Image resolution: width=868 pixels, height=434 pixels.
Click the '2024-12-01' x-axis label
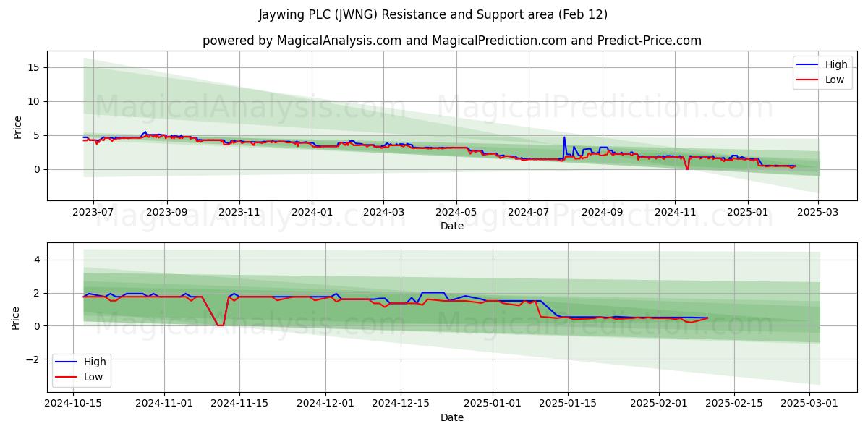click(x=324, y=404)
